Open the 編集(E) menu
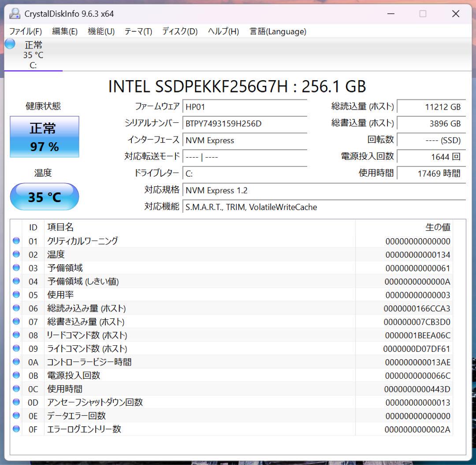The image size is (476, 465). tap(65, 31)
